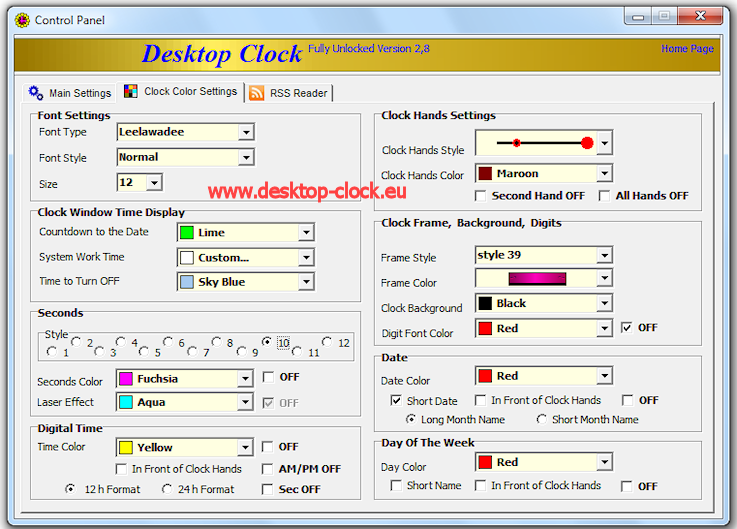
Task: Choose seconds style 9
Action: (x=242, y=351)
